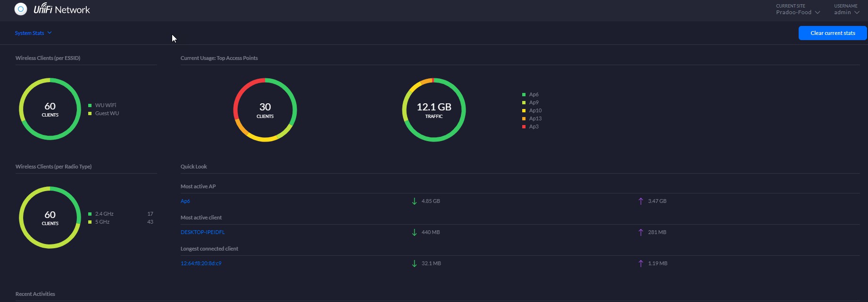The height and width of the screenshot is (302, 868).
Task: Click upload arrow next to 1.19 MB
Action: [641, 263]
